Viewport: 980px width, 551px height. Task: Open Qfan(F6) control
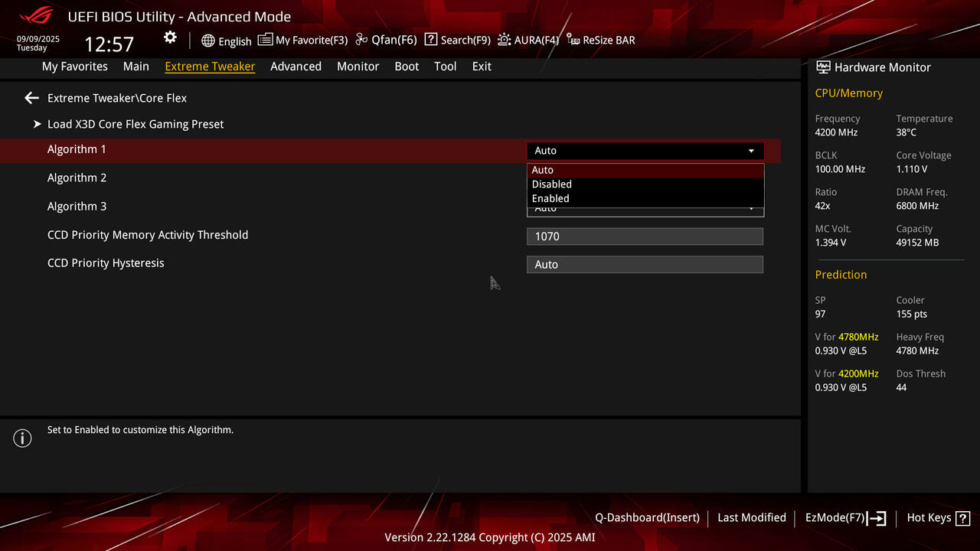386,40
